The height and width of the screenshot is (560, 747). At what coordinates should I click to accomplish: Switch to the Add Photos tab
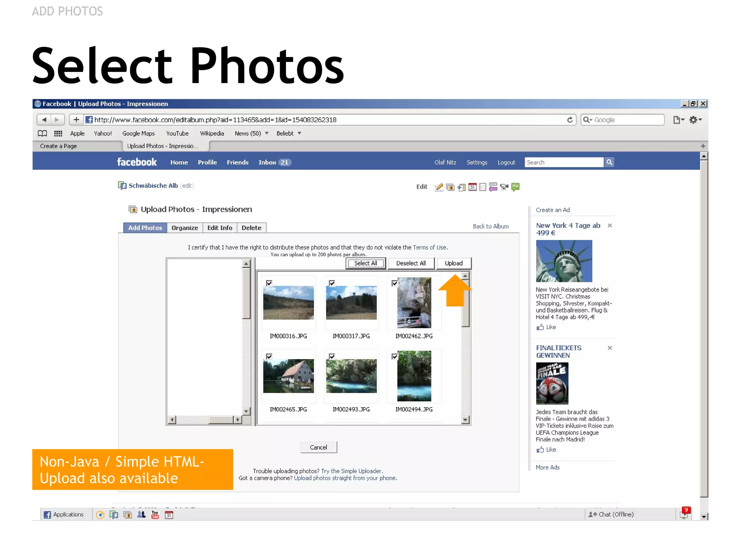tap(145, 228)
